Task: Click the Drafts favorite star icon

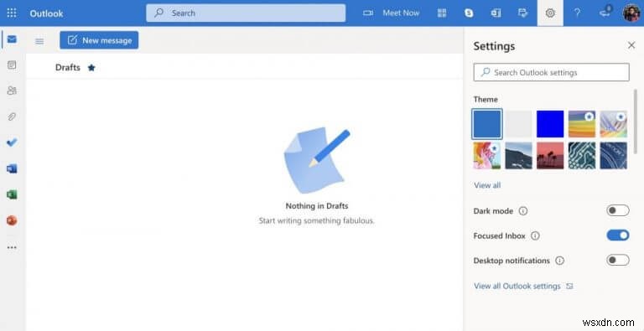Action: point(91,68)
